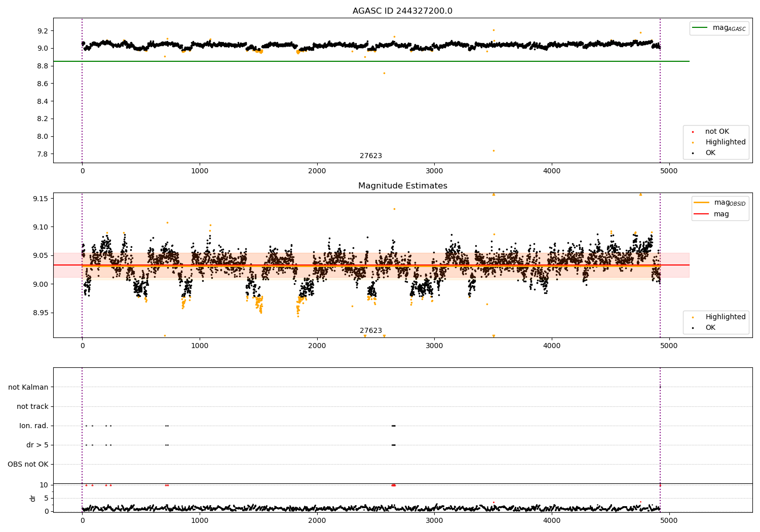Click the 'mag AGASC' legend label in top plot
This screenshot has height=532, width=760.
(729, 28)
